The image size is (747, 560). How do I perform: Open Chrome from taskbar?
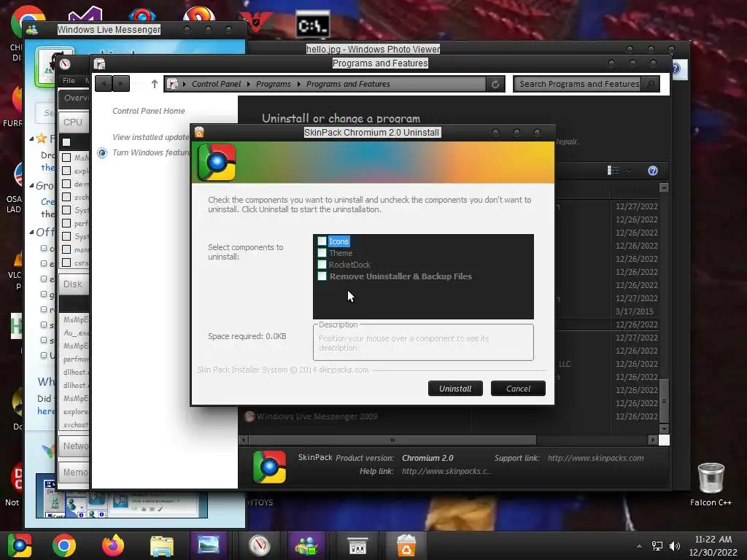64,545
